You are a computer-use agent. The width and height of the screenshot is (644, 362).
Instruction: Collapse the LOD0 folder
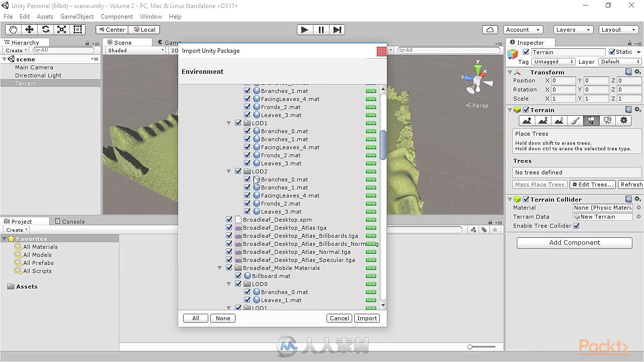(229, 284)
